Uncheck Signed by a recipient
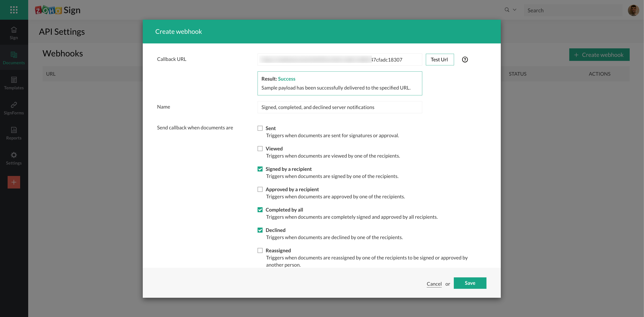 point(260,169)
